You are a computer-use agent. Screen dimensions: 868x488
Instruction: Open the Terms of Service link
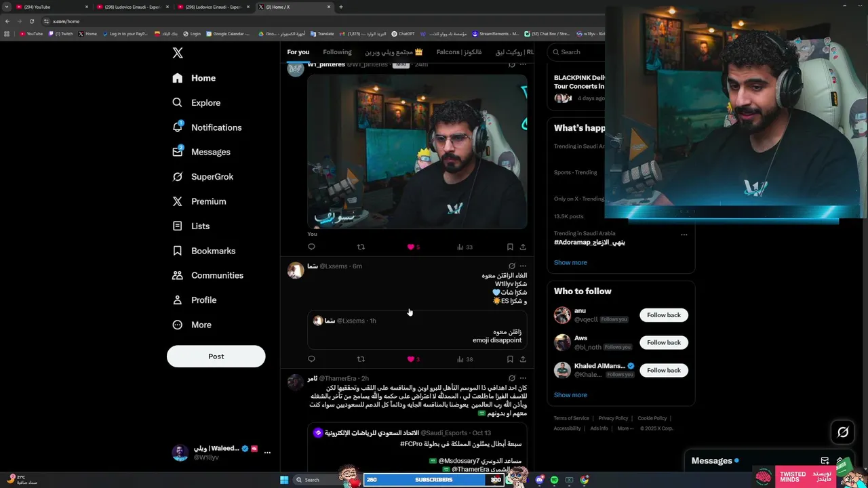point(571,418)
